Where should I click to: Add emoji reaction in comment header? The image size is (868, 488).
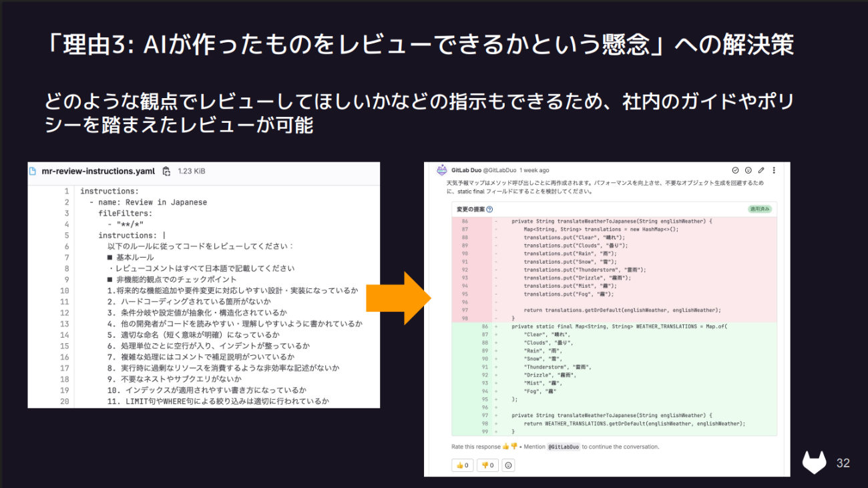(748, 170)
